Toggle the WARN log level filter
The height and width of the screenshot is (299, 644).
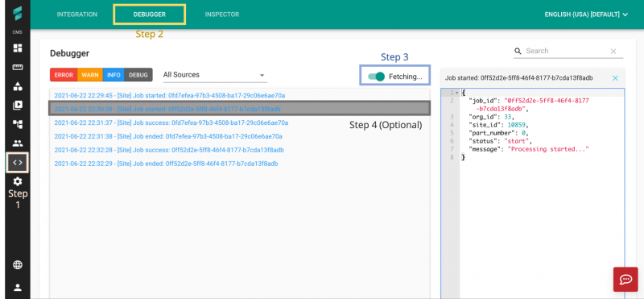tap(90, 75)
